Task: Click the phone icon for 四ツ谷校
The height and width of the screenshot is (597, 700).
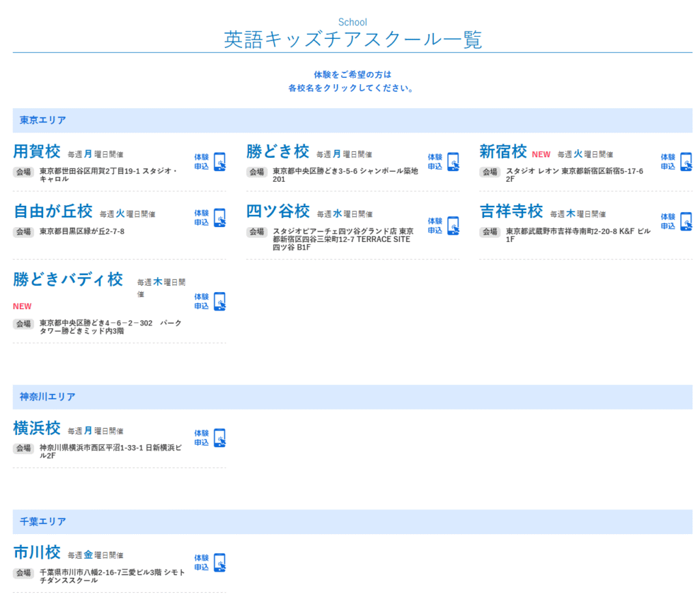Action: coord(453,226)
